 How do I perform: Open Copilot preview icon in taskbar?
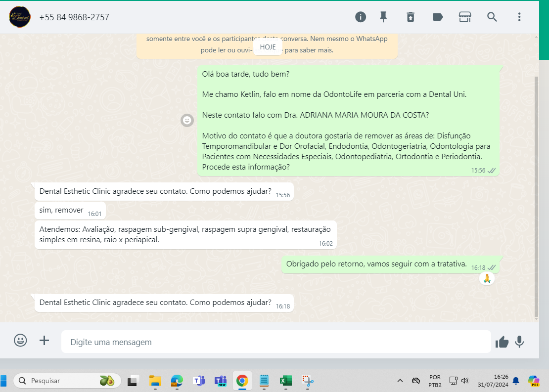(534, 381)
